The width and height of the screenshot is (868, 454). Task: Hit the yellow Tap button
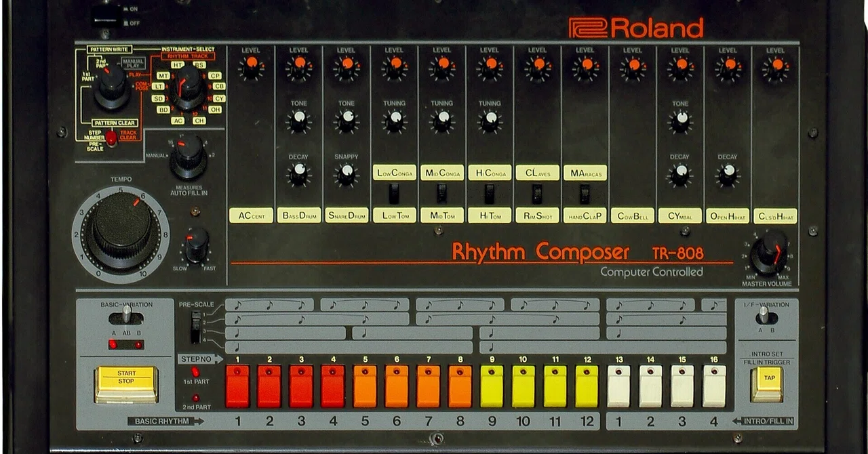point(767,384)
